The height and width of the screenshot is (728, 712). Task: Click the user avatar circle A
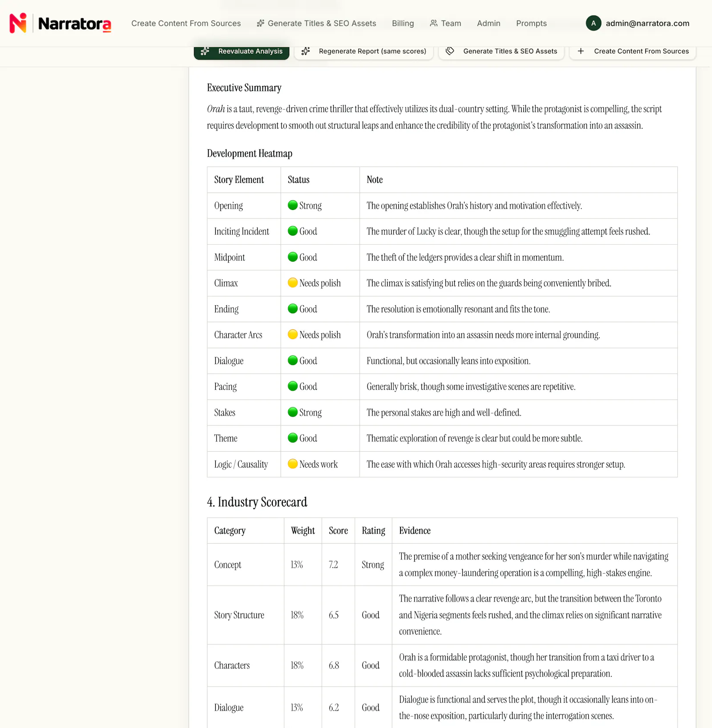[593, 23]
